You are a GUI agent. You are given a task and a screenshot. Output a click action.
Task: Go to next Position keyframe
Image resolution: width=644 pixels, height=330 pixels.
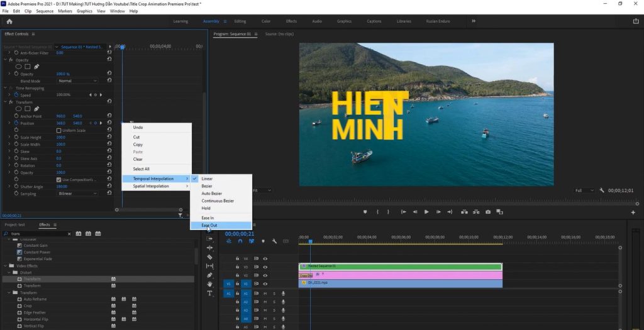101,123
